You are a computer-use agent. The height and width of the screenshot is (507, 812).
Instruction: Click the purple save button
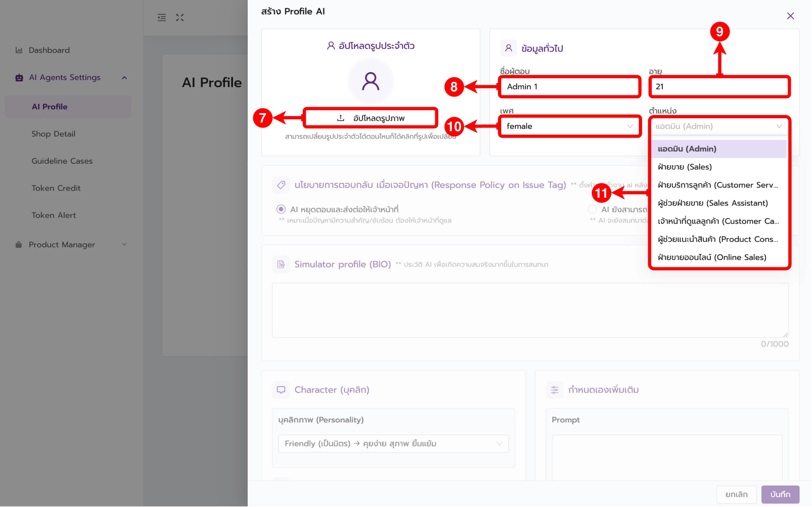pos(780,494)
